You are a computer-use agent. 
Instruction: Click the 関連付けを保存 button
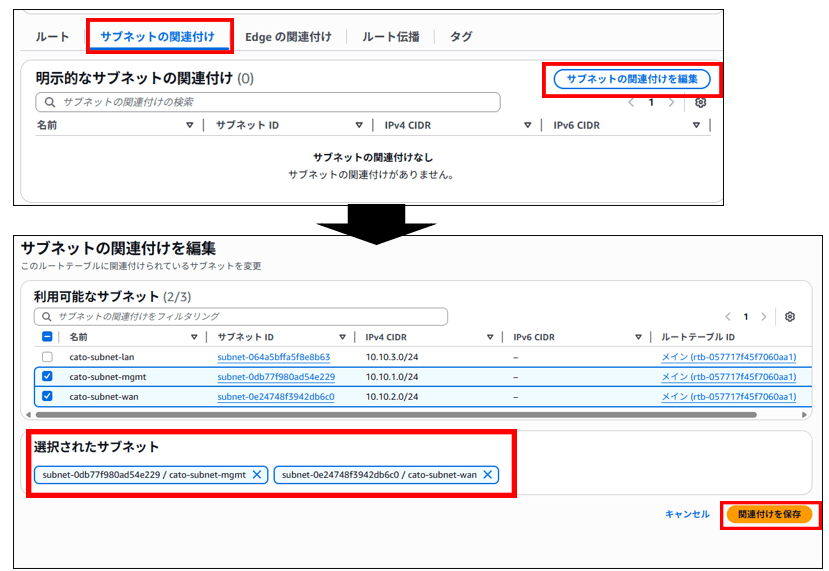[x=769, y=514]
